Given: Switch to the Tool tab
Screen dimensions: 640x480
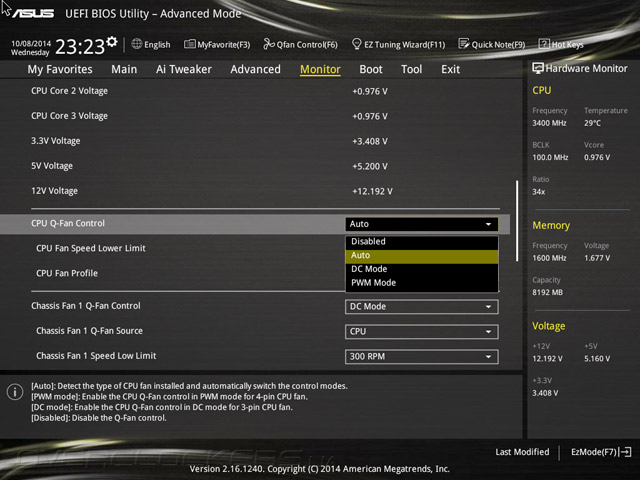Looking at the screenshot, I should pos(411,69).
